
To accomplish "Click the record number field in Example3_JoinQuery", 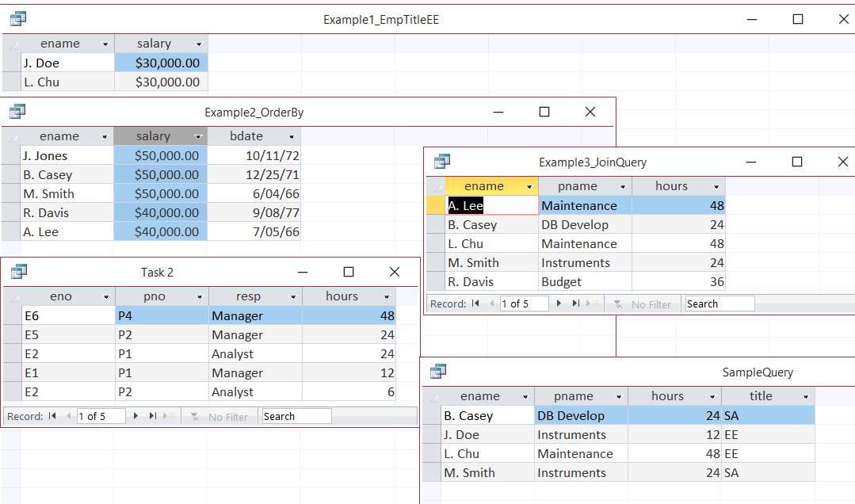I will point(524,304).
